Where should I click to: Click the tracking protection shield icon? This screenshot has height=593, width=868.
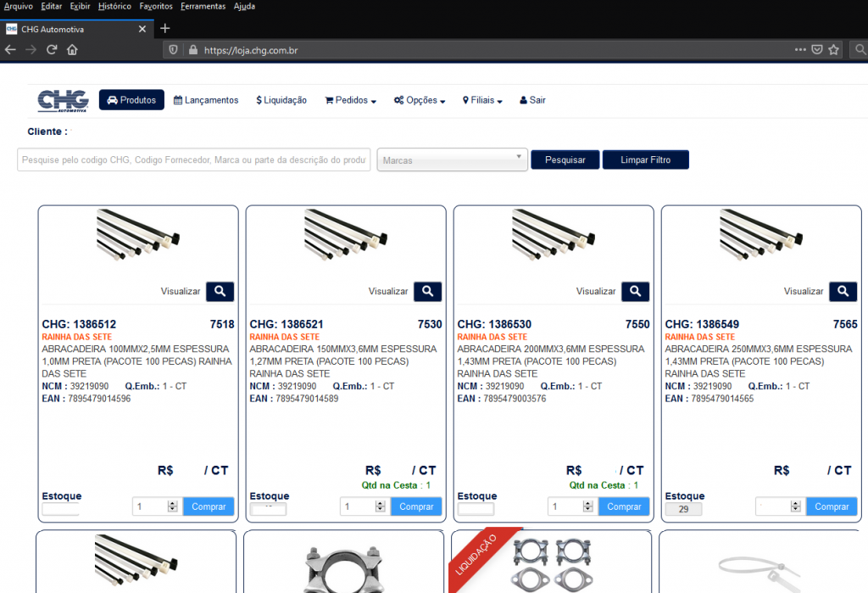[173, 50]
